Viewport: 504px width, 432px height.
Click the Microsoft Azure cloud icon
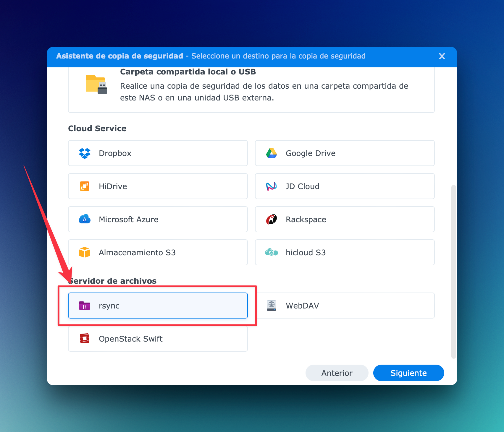pyautogui.click(x=85, y=219)
